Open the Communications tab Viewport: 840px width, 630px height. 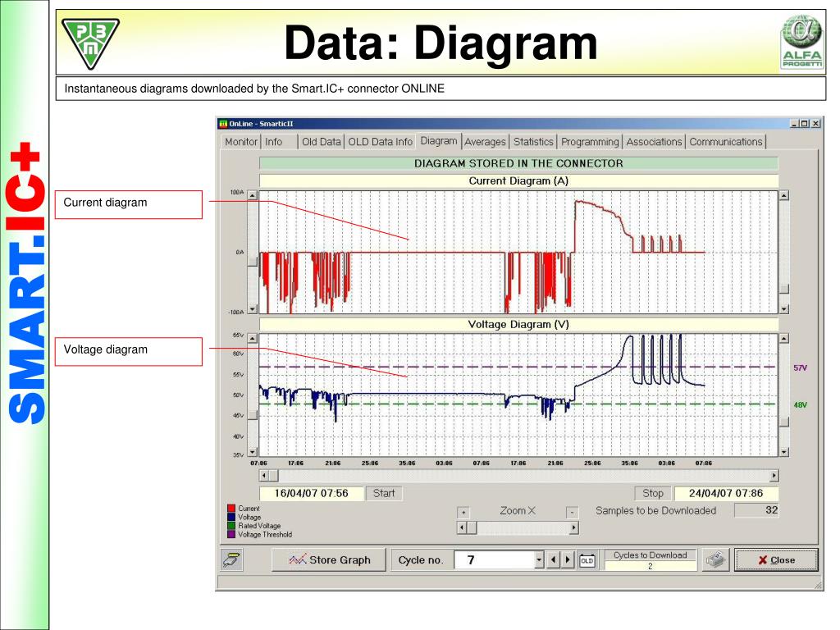point(726,141)
